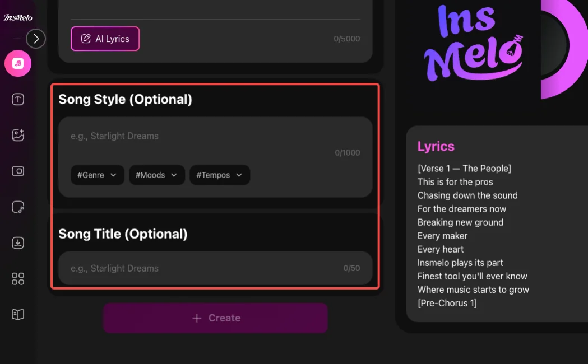
Task: Click the square camera-style sidebar icon
Action: pyautogui.click(x=18, y=171)
